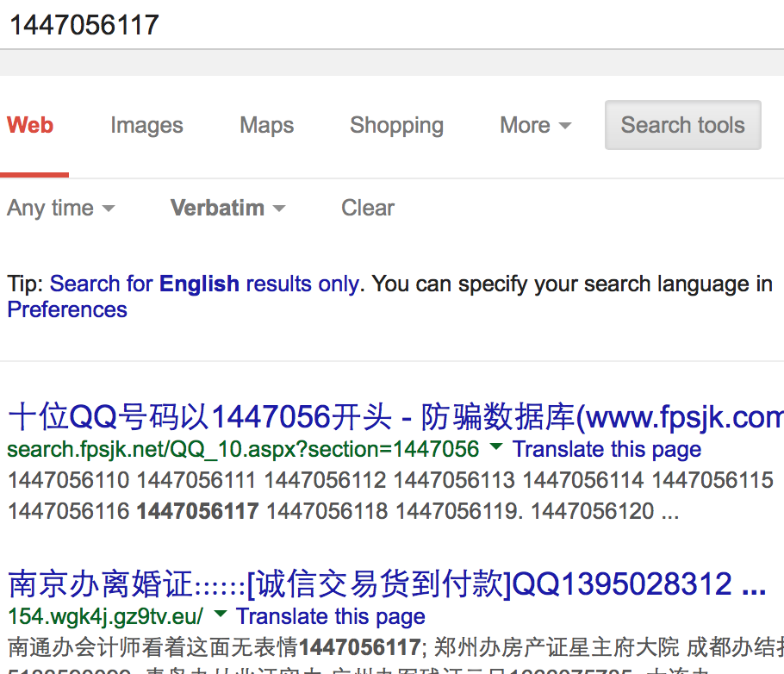This screenshot has height=674, width=784.
Task: Search for English results only
Action: pos(205,284)
